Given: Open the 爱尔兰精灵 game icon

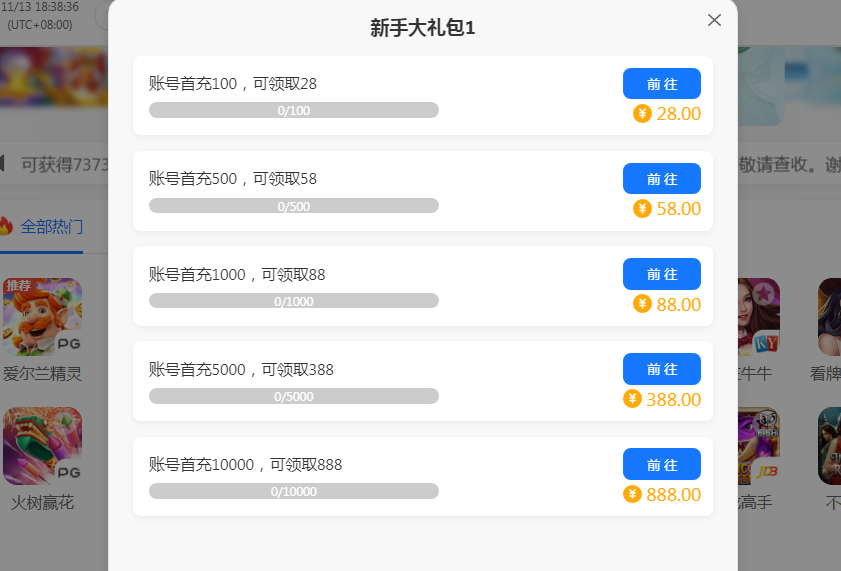Looking at the screenshot, I should click(42, 317).
